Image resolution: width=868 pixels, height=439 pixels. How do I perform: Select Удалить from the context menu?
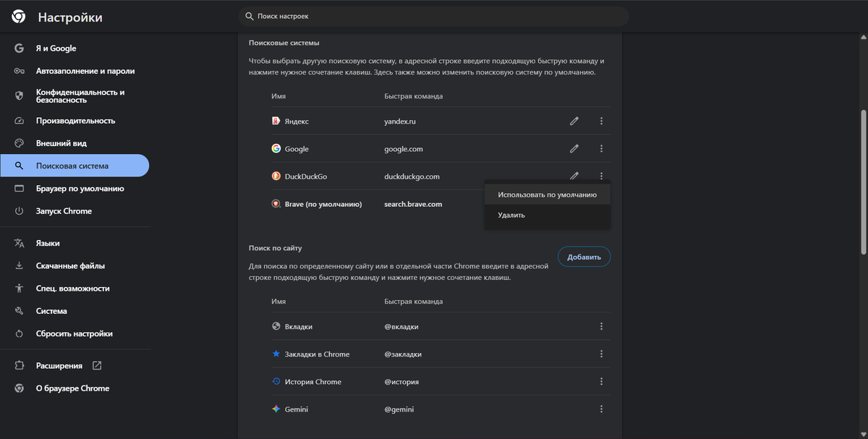pyautogui.click(x=511, y=216)
